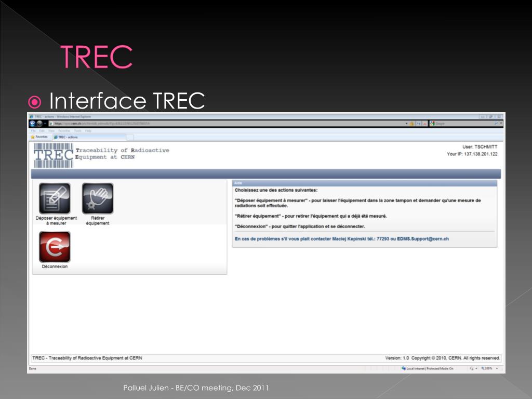Open the address bar history dropdown arrow
The width and height of the screenshot is (532, 399).
(406, 124)
